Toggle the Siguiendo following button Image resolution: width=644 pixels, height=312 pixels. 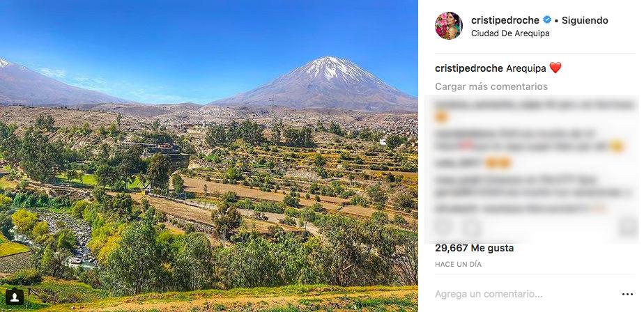[x=585, y=20]
